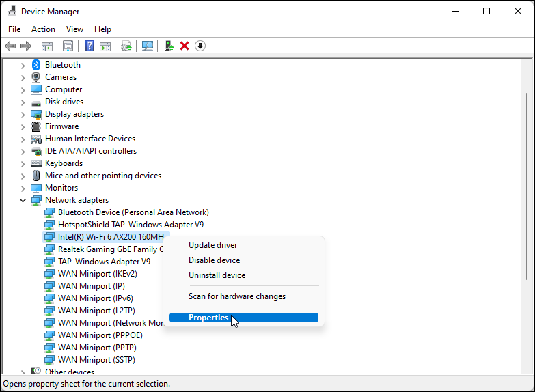Select TAP-Windows Adapter V9 entry
The width and height of the screenshot is (535, 392).
[x=104, y=262]
